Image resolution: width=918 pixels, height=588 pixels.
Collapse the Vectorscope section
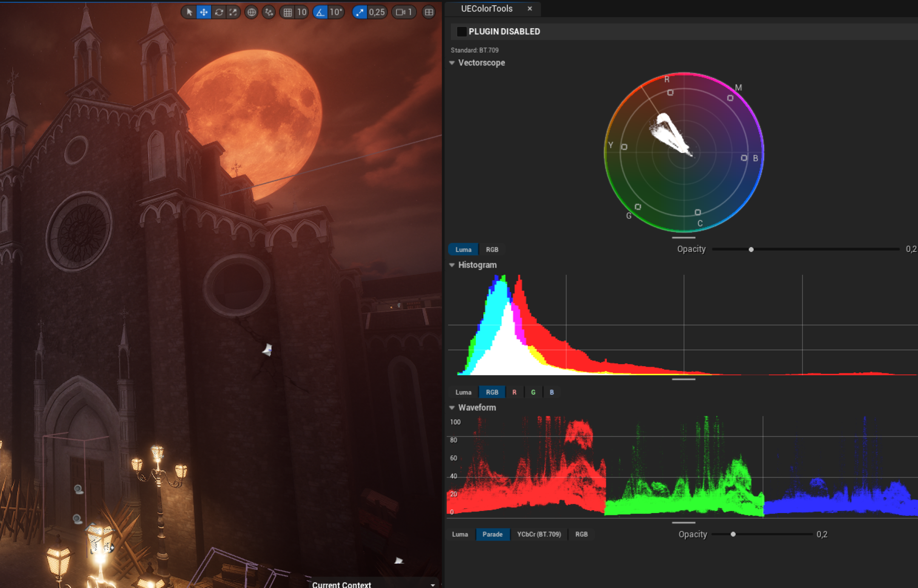coord(452,63)
